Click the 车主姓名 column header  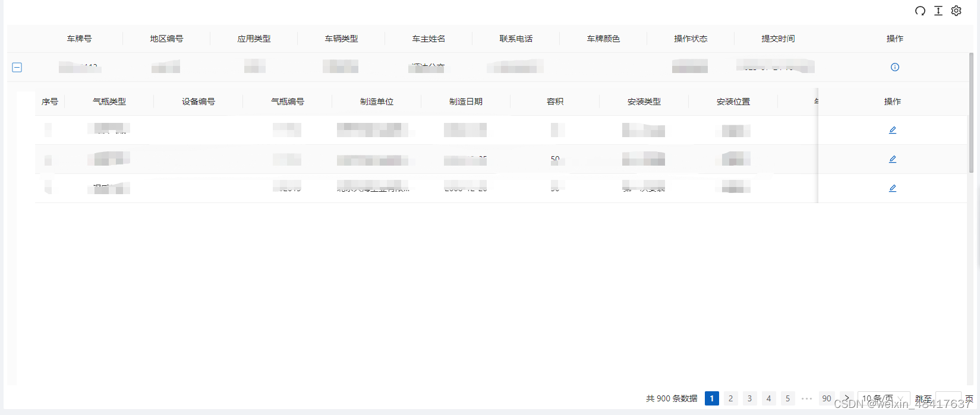pyautogui.click(x=429, y=39)
